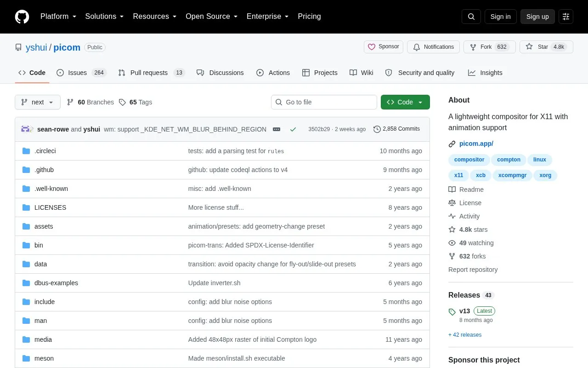Click the link icon beside picom.app

(452, 144)
